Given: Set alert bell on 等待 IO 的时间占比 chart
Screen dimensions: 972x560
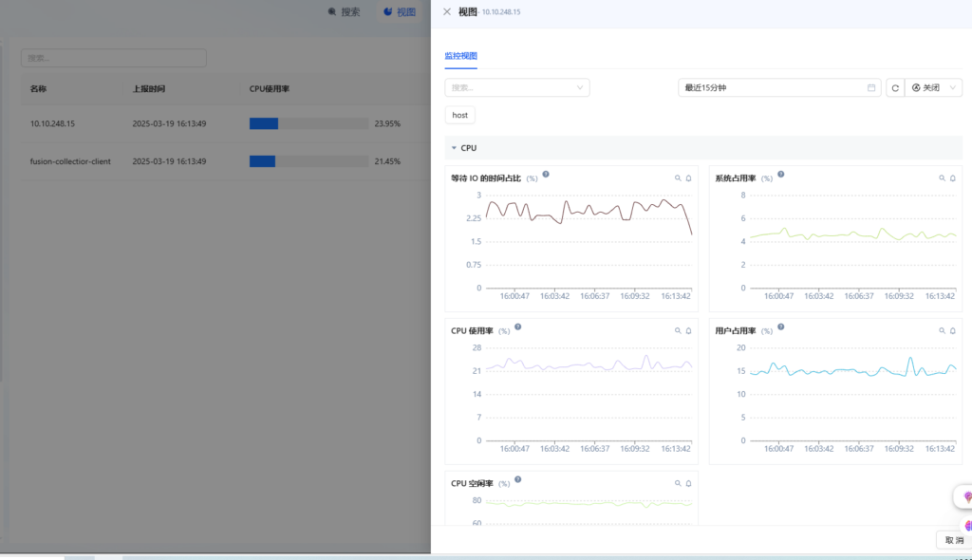Looking at the screenshot, I should tap(689, 178).
